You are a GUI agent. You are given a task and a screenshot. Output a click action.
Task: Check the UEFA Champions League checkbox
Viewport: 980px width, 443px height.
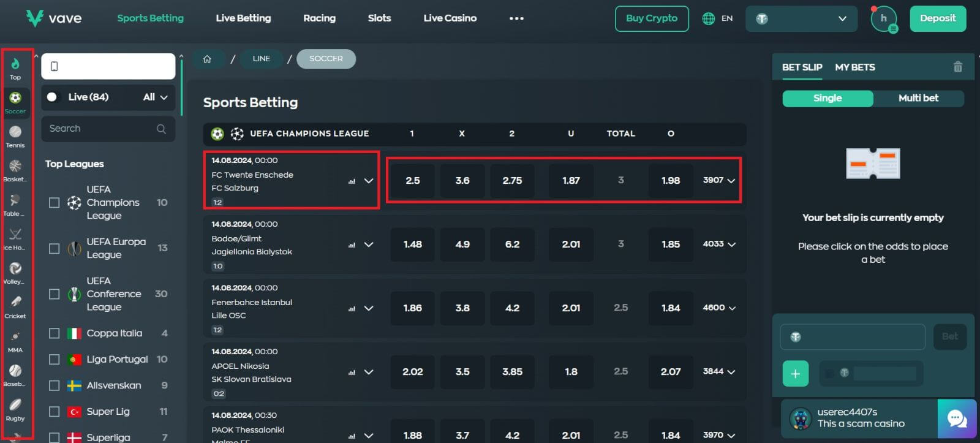[55, 203]
